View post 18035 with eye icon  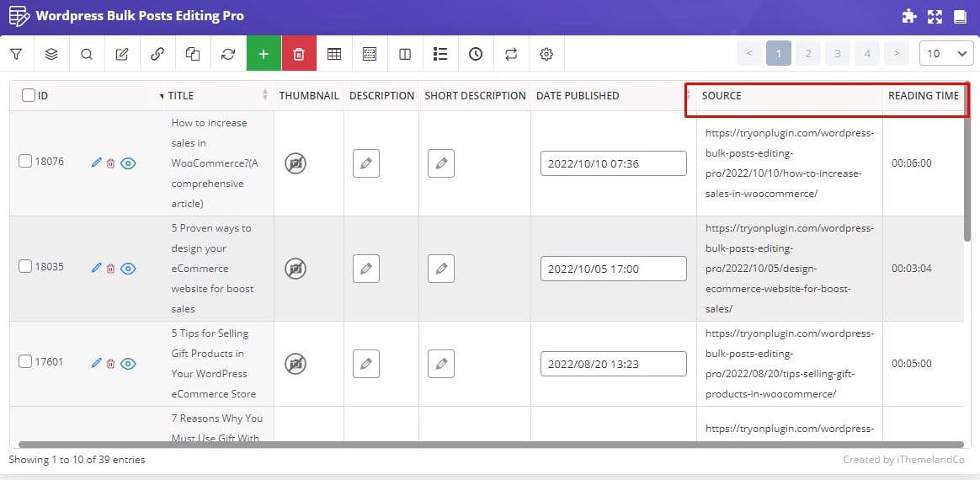pos(128,269)
